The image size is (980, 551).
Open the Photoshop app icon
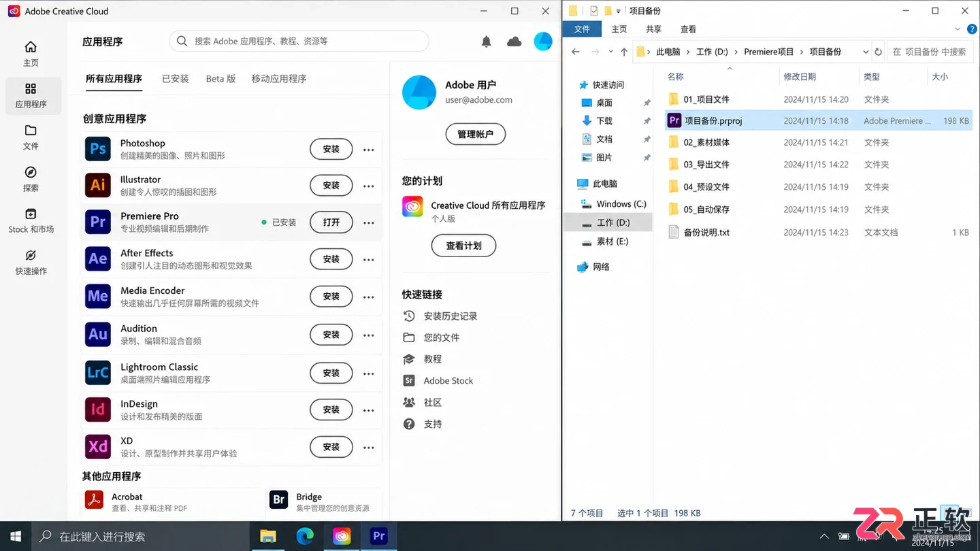coord(98,149)
